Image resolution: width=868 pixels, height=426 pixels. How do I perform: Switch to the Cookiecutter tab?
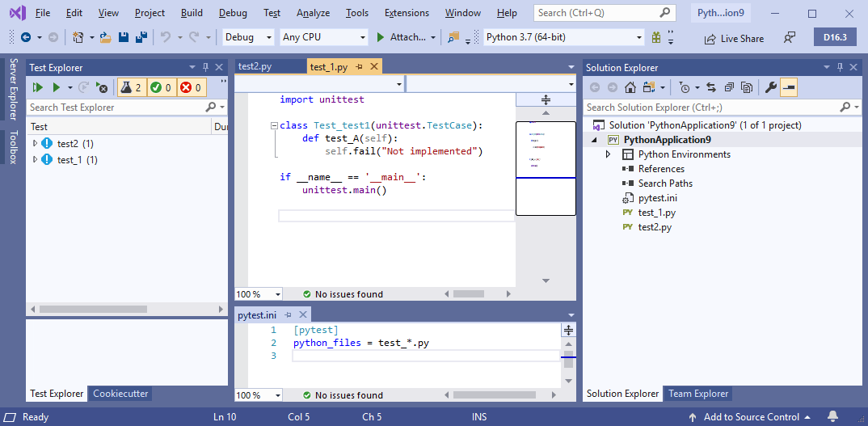120,394
